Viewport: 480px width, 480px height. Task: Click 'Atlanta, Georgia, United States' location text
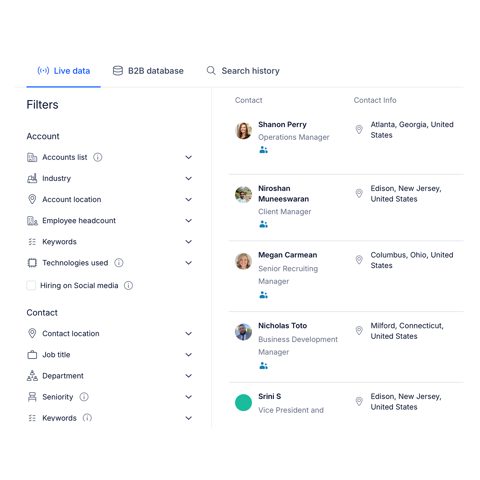[412, 130]
